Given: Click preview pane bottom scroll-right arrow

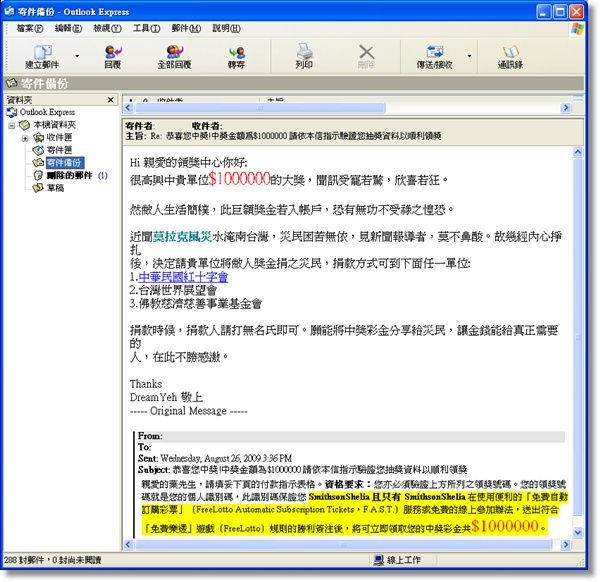Looking at the screenshot, I should tap(566, 544).
